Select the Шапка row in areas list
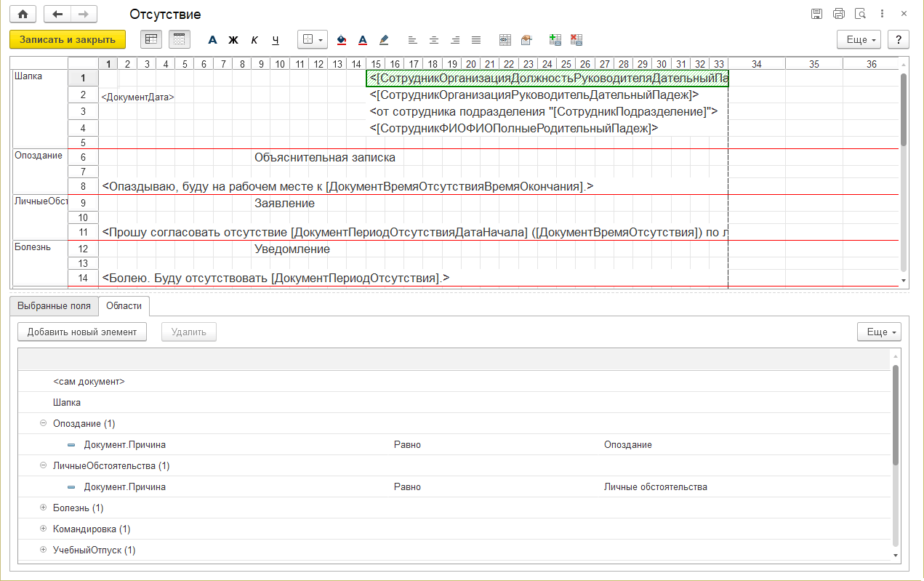Viewport: 924px width, 581px height. click(67, 402)
